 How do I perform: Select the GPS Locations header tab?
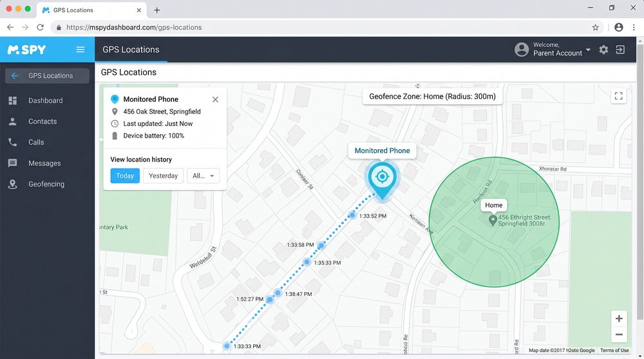tap(131, 50)
